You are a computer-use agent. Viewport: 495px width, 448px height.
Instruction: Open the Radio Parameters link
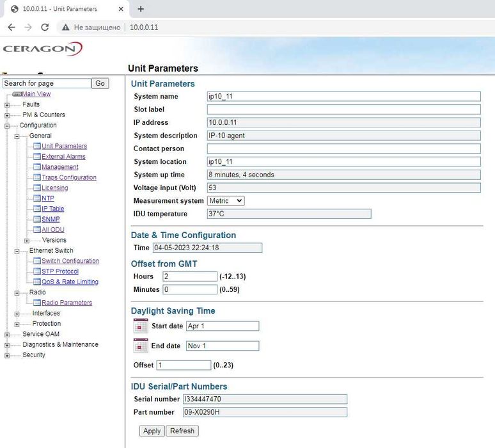click(x=67, y=302)
